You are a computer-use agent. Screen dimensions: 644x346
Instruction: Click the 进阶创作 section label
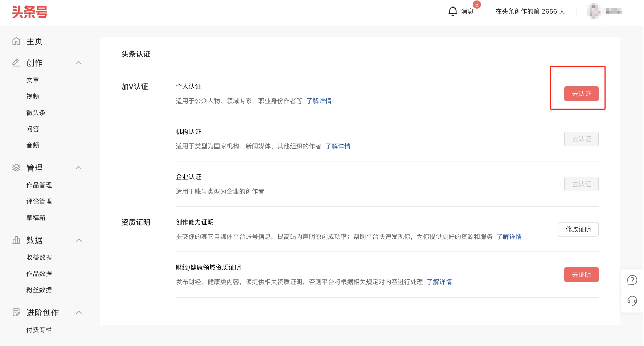coord(43,313)
